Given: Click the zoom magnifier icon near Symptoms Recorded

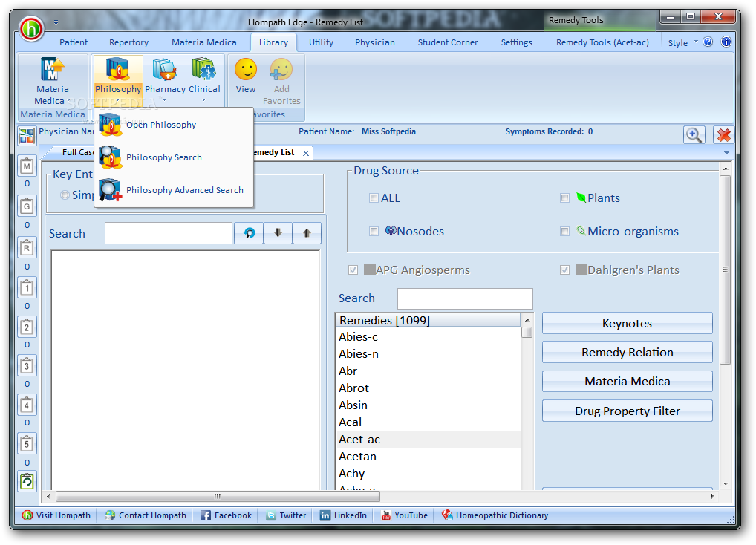Looking at the screenshot, I should (694, 135).
